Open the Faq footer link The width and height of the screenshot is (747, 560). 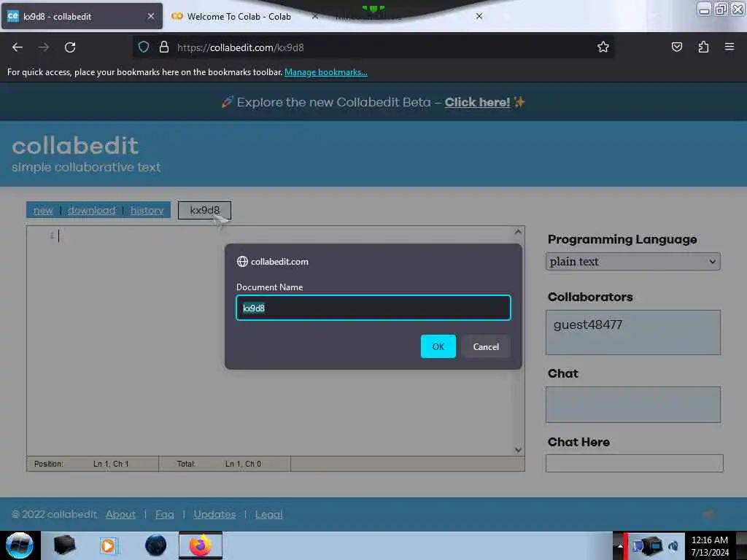(x=164, y=514)
